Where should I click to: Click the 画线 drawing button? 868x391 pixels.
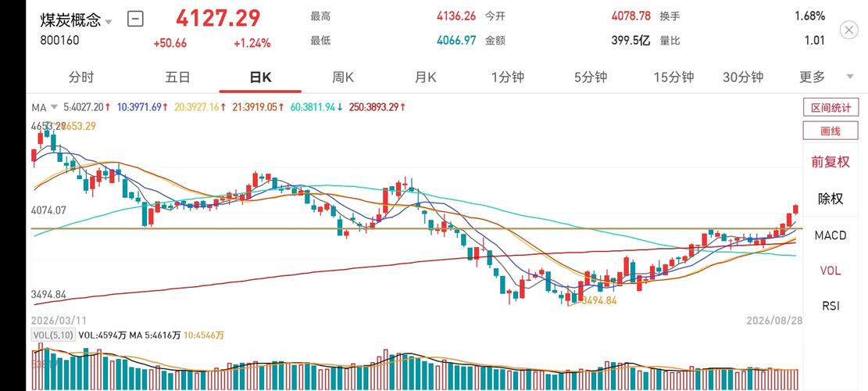coord(831,131)
